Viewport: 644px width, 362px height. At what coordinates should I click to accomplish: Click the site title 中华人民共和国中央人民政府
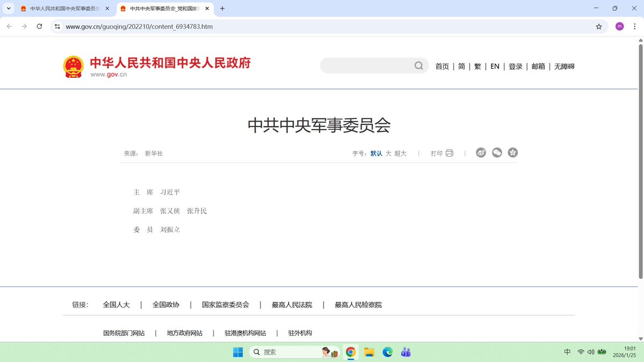pyautogui.click(x=170, y=63)
